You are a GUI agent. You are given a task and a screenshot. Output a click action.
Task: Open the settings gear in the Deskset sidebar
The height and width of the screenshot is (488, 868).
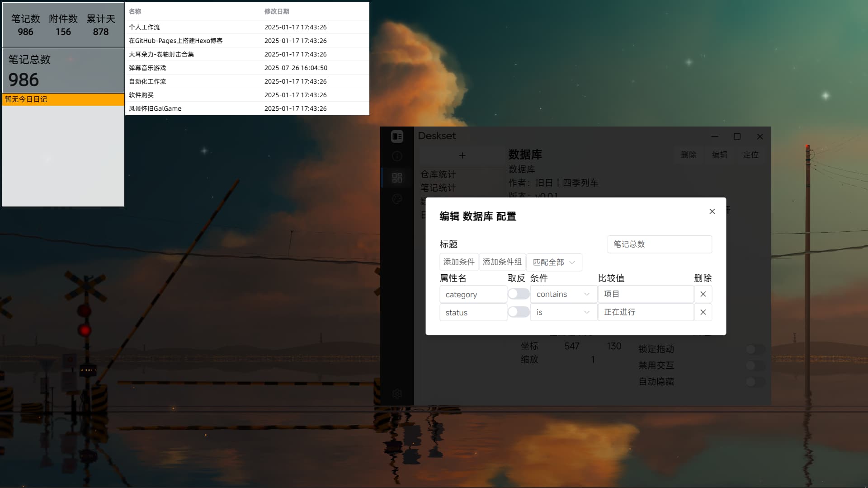(x=397, y=394)
